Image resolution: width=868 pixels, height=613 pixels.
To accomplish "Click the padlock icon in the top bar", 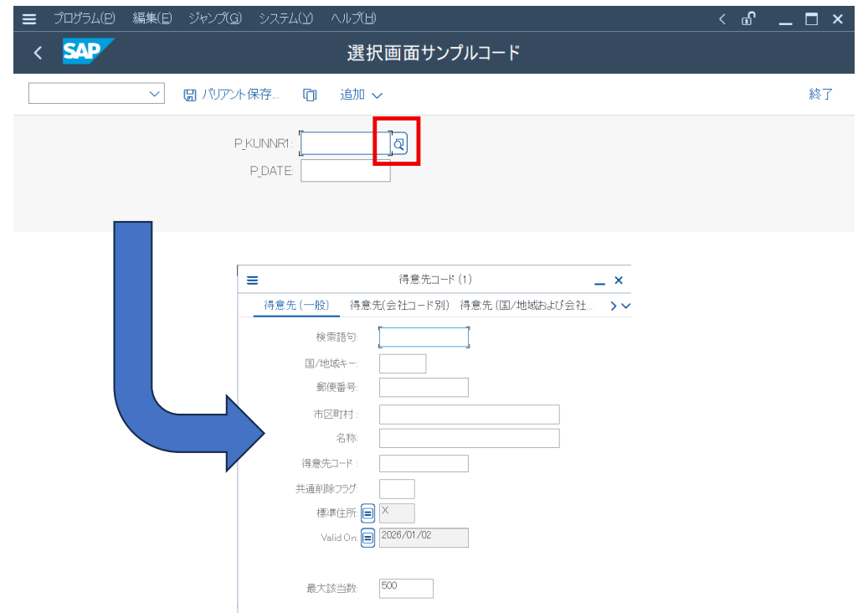I will click(x=748, y=18).
